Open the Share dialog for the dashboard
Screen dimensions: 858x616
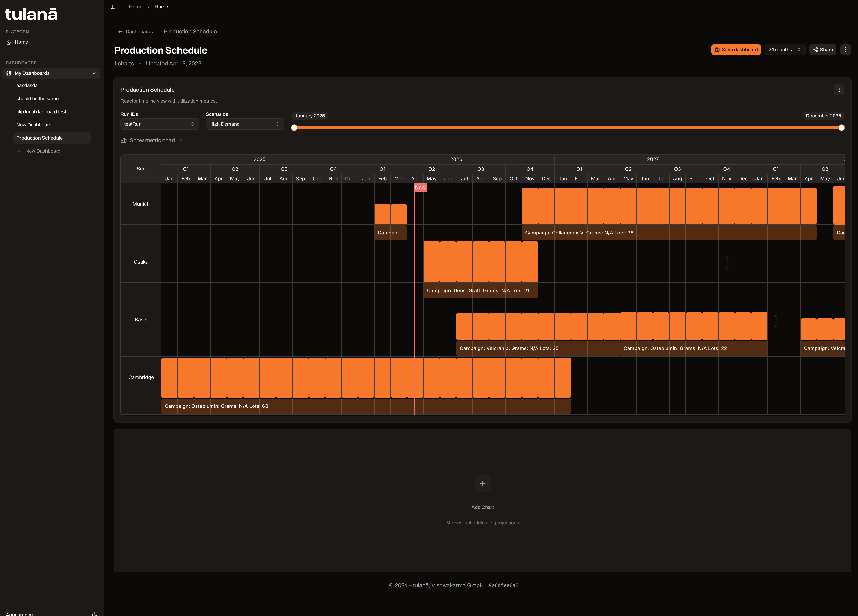(x=822, y=49)
